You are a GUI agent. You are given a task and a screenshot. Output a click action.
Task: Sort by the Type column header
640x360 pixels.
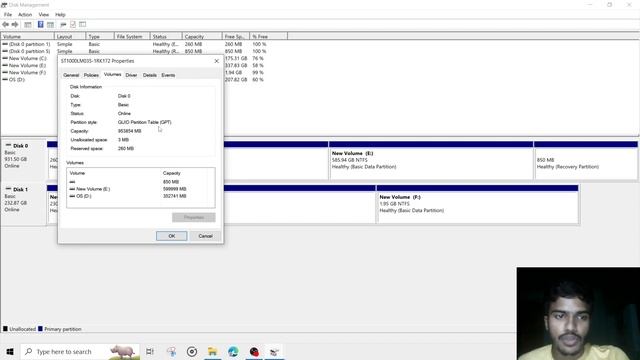[x=100, y=37]
